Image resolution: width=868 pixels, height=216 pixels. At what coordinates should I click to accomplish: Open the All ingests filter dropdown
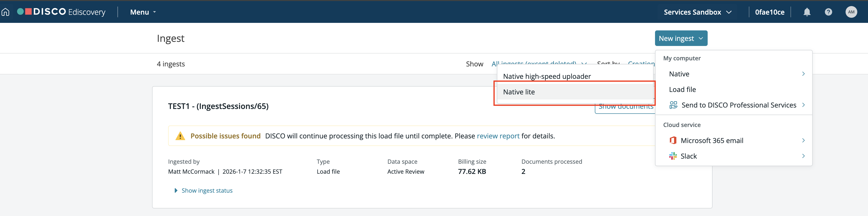click(x=539, y=63)
